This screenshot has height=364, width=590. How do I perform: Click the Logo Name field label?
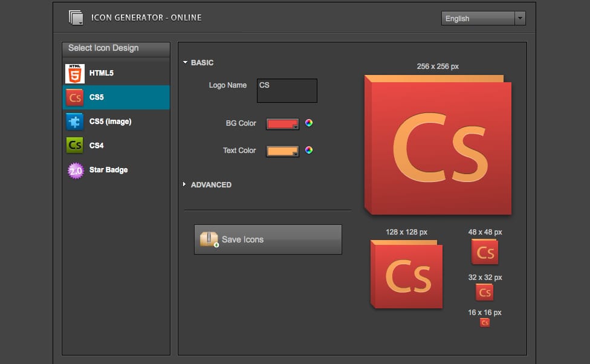(x=228, y=85)
